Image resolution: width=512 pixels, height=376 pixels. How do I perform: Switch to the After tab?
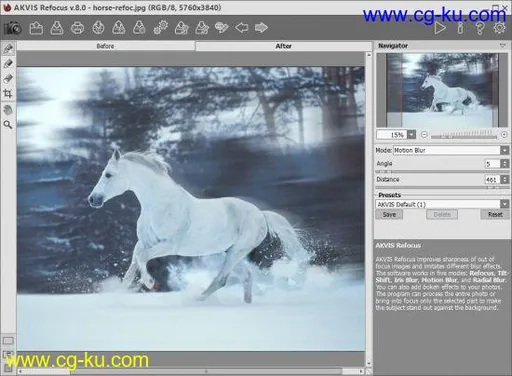coord(284,46)
